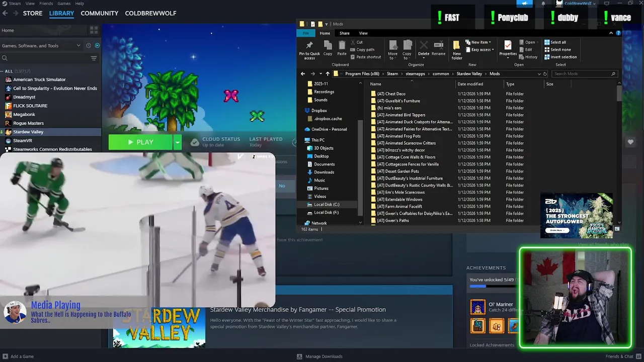Expand Games, Software, and Tools dropdown
The image size is (644, 362).
click(x=42, y=46)
